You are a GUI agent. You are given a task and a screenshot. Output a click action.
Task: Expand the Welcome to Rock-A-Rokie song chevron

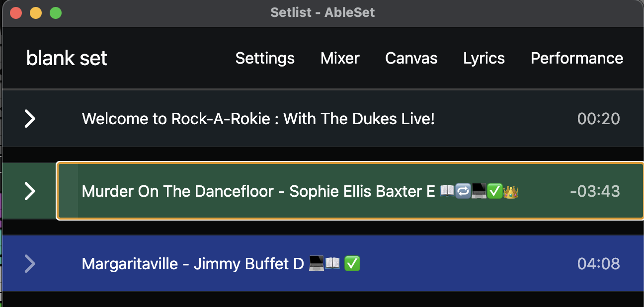pos(30,119)
